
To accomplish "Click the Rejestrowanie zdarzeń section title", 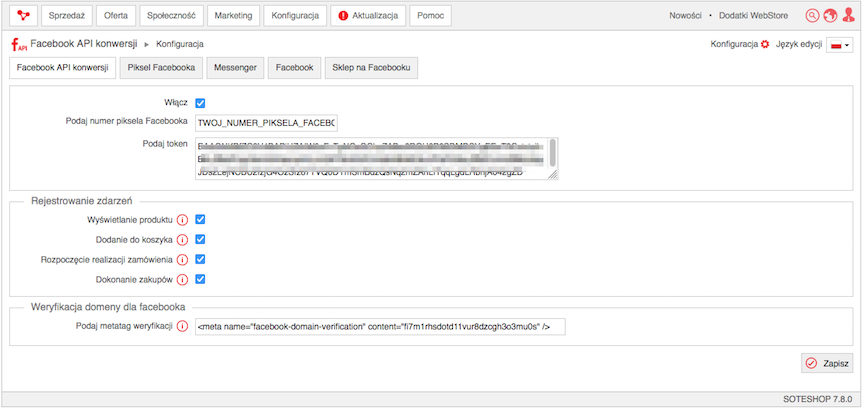I will tap(82, 201).
